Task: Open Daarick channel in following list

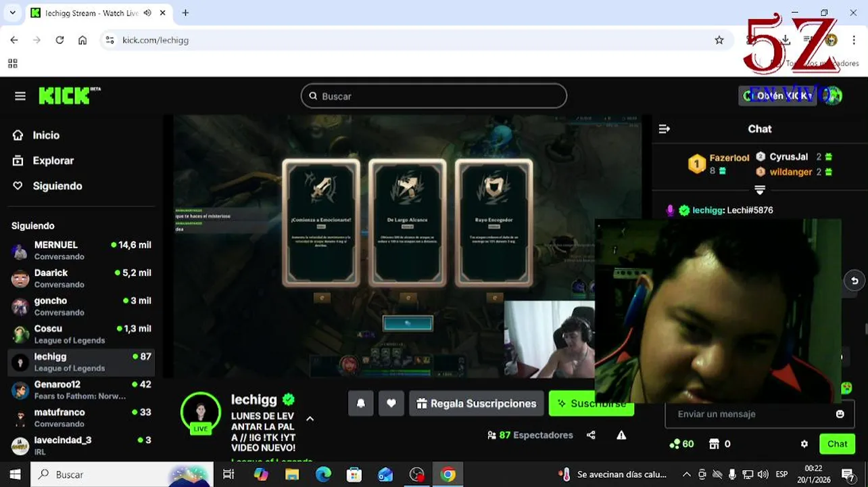Action: coord(81,278)
